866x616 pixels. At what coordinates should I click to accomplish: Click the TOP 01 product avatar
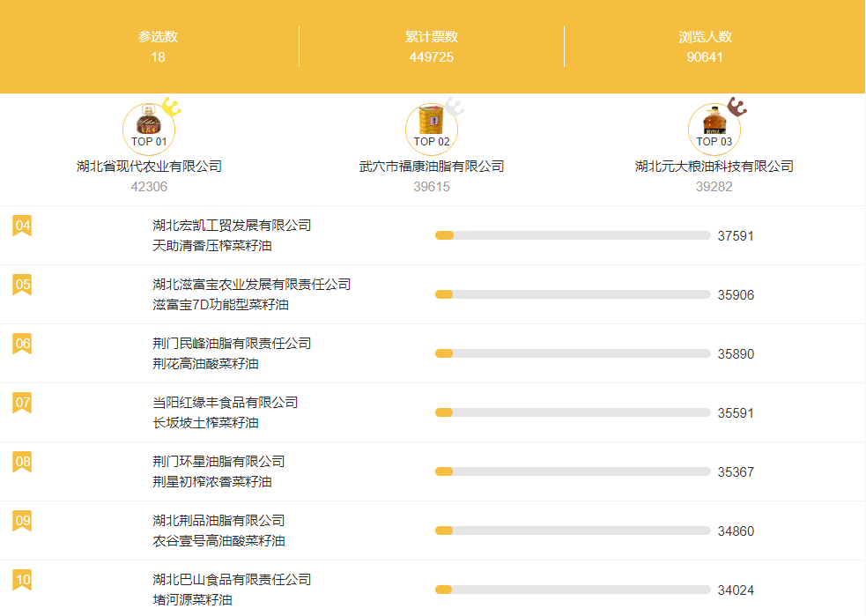click(149, 129)
